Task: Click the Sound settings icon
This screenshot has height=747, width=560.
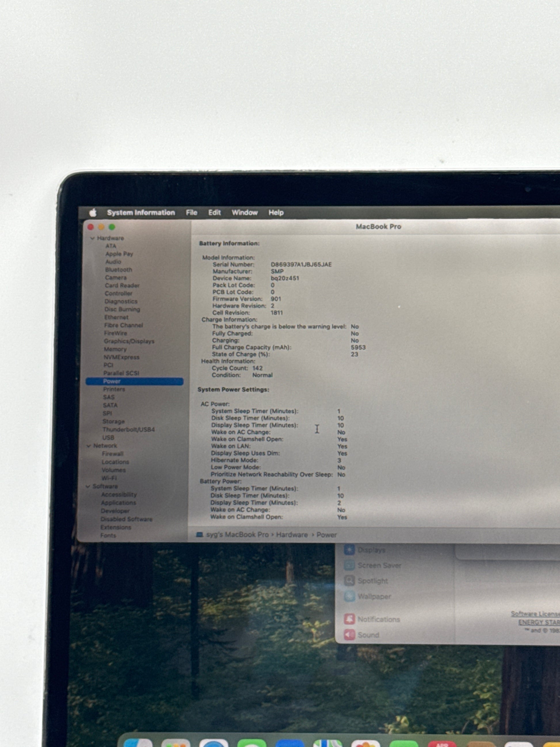Action: [x=349, y=635]
